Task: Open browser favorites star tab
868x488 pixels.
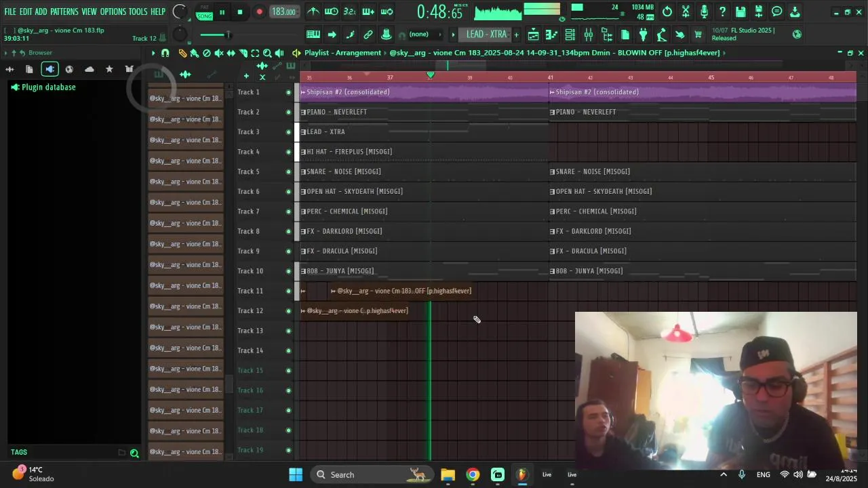Action: pyautogui.click(x=109, y=69)
